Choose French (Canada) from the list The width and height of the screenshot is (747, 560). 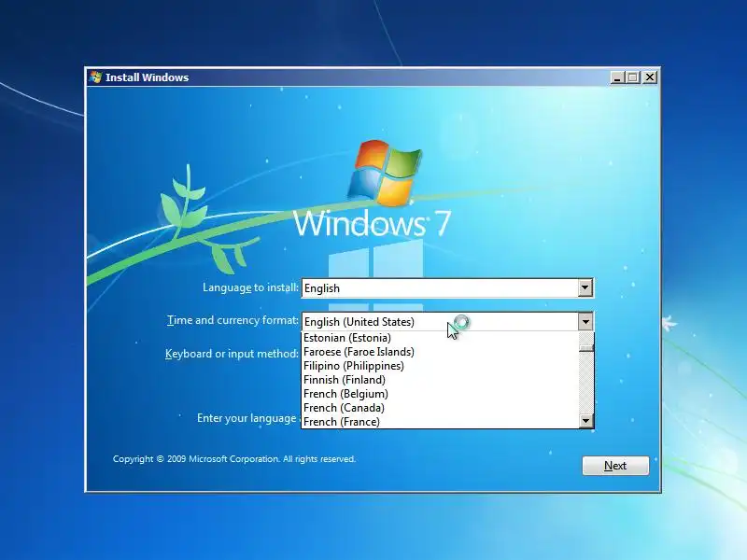pos(440,408)
